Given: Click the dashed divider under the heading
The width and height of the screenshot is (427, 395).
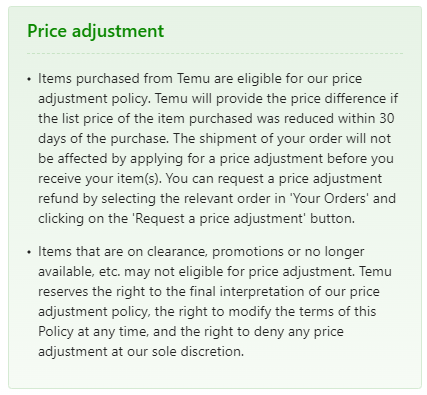Looking at the screenshot, I should 215,53.
